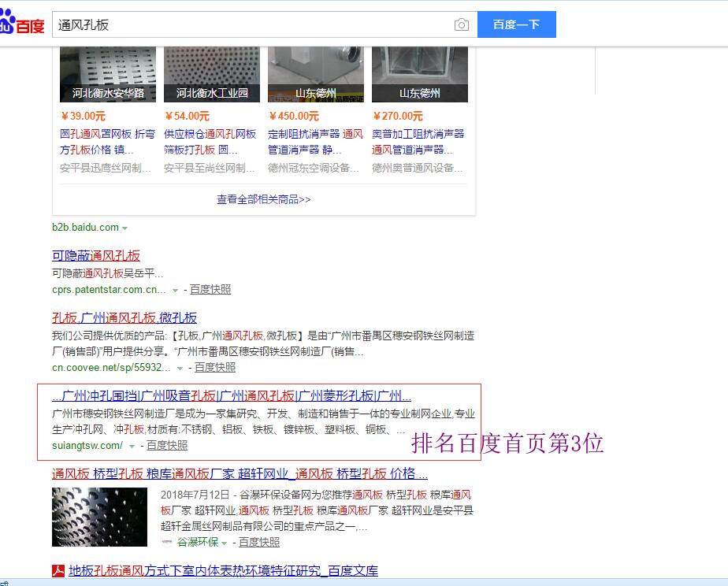
Task: Click seller name 安平县迅鹰丝网制...
Action: [x=106, y=168]
